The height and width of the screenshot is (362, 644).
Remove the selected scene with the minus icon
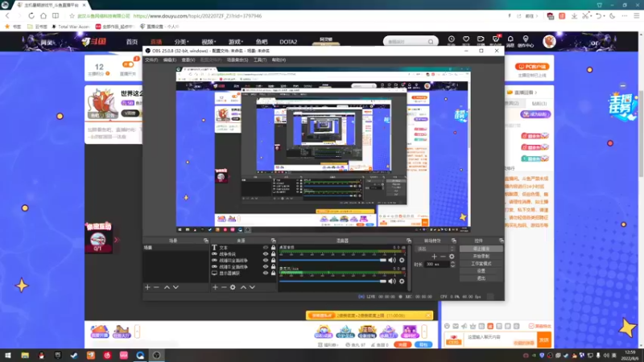click(x=156, y=287)
